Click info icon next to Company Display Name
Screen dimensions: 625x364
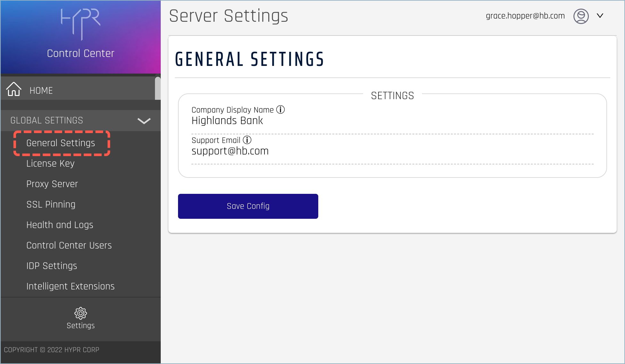(x=280, y=110)
